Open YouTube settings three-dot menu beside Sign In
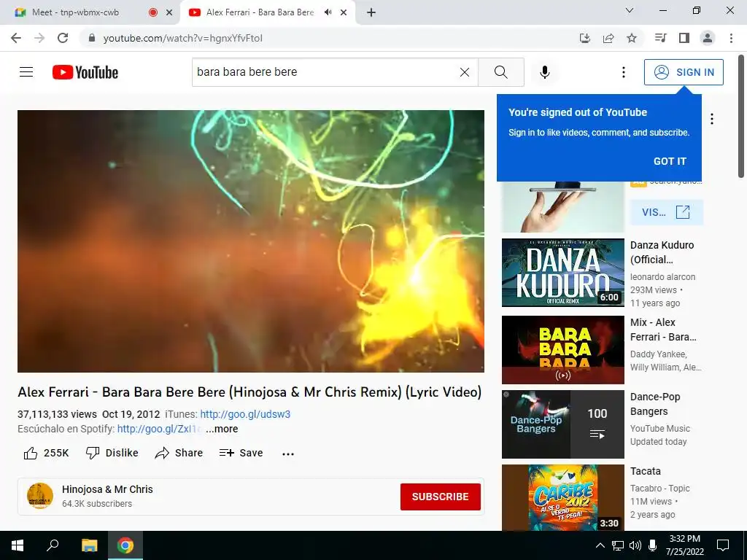The image size is (747, 560). pos(623,72)
